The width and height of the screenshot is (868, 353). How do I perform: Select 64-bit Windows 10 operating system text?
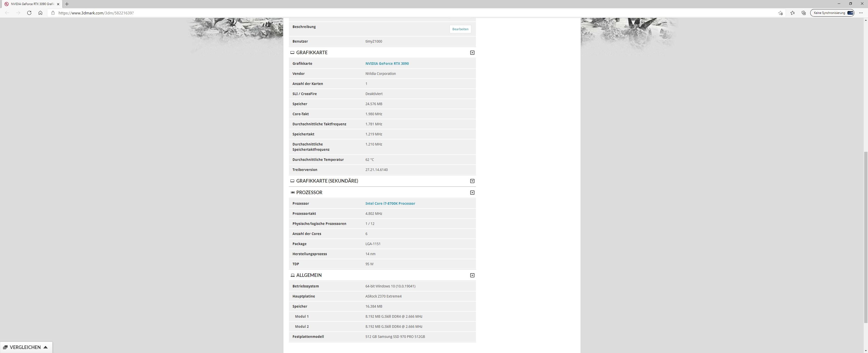click(x=390, y=286)
